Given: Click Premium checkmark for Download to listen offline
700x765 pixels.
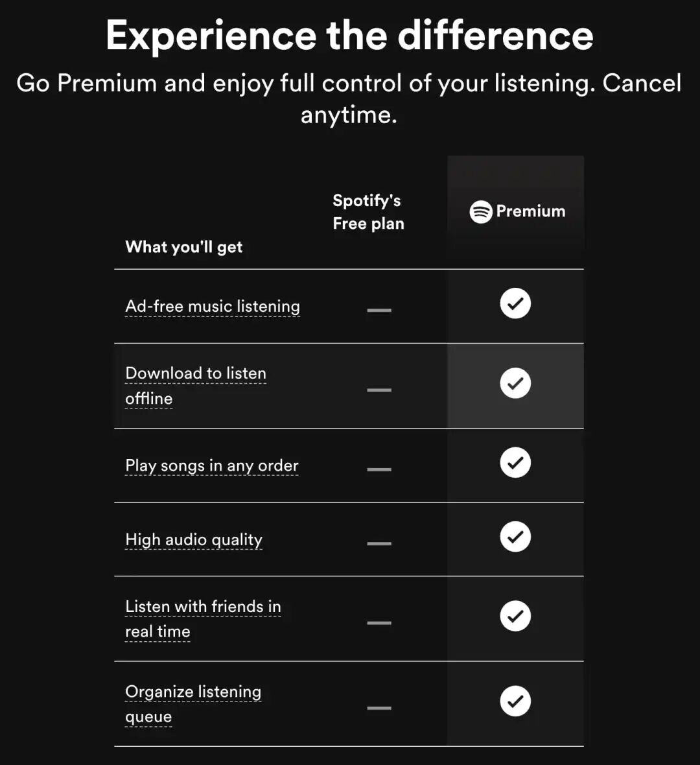Looking at the screenshot, I should tap(515, 383).
